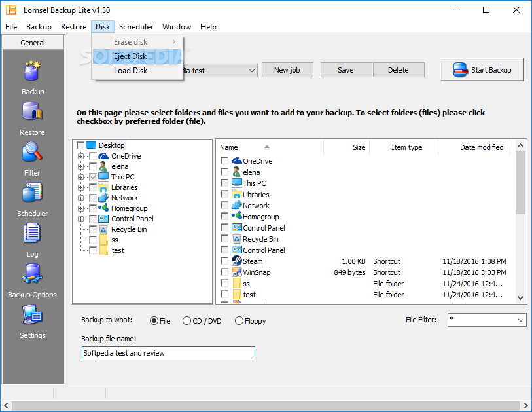Image resolution: width=532 pixels, height=412 pixels.
Task: Open the Erase disk submenu
Action: click(x=137, y=42)
